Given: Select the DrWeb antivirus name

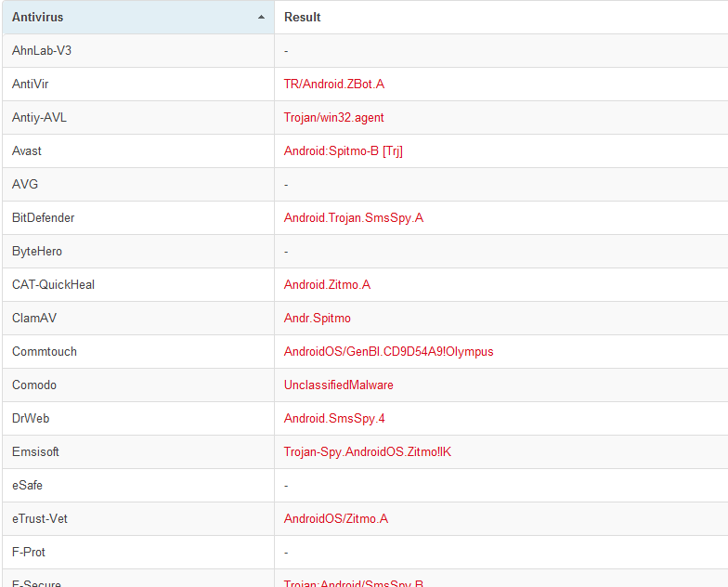Looking at the screenshot, I should 31,418.
